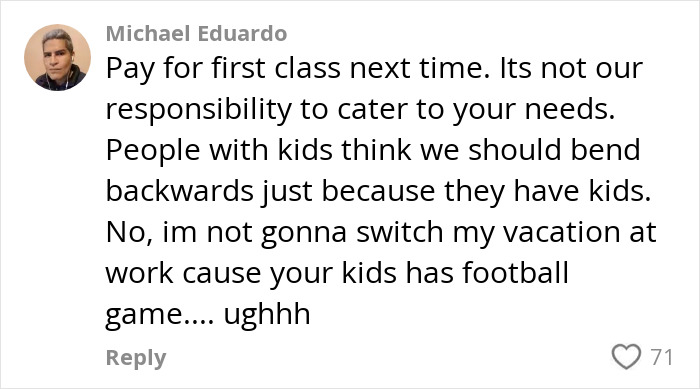
Task: Click the word 'backwards' in the comment
Action: click(180, 191)
